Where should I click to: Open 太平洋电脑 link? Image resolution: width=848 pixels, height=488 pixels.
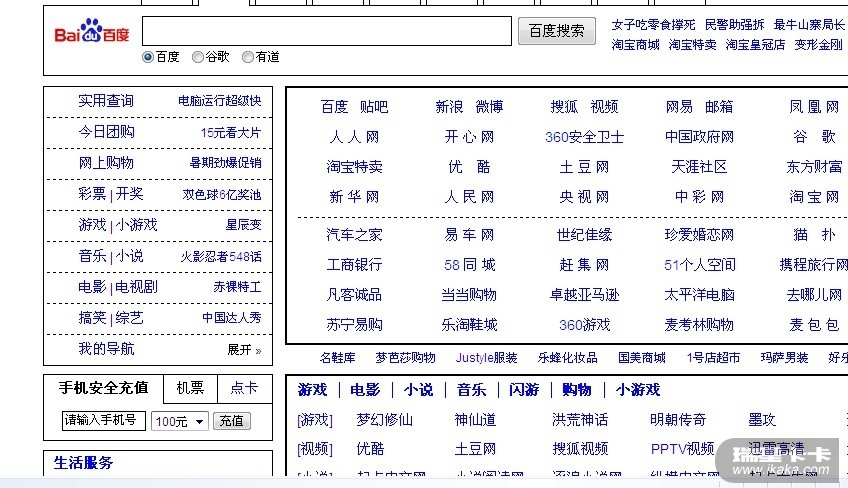click(x=699, y=295)
